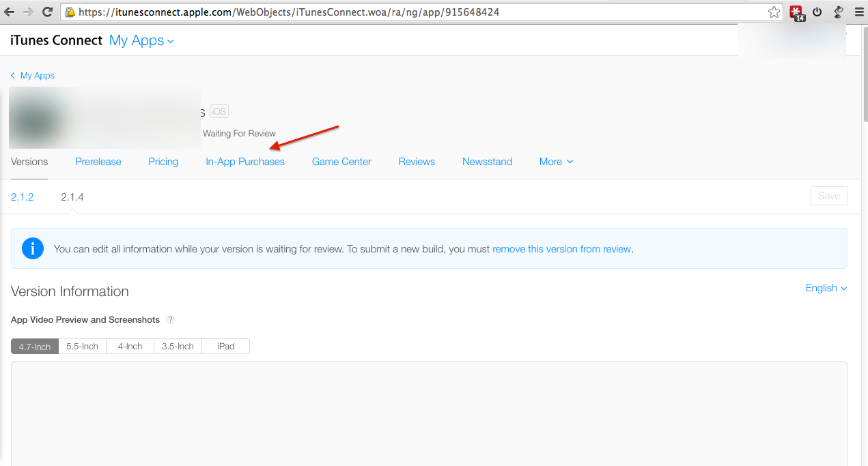Select the 4.7-Inch screenshot size
Viewport: 868px width, 466px height.
tap(35, 347)
